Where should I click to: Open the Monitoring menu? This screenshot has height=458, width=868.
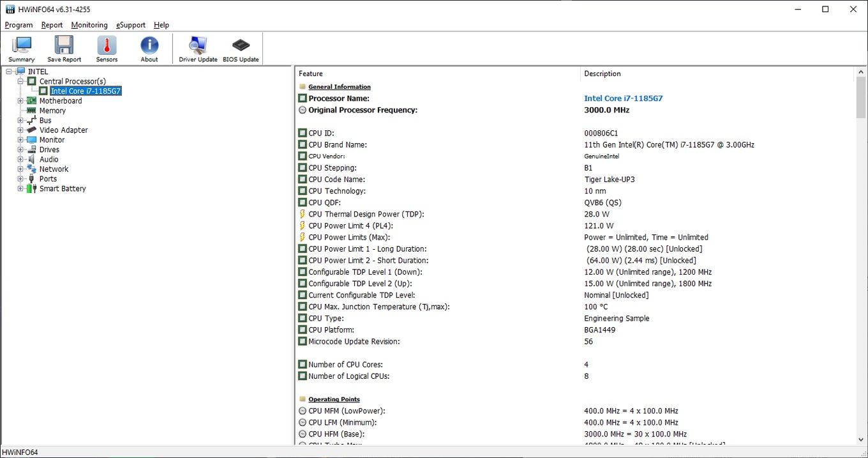click(x=89, y=25)
